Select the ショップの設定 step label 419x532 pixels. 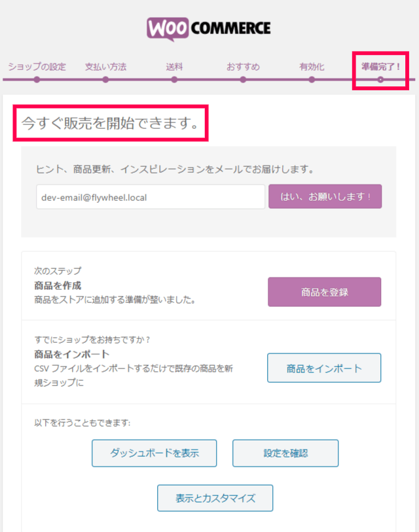tap(37, 67)
